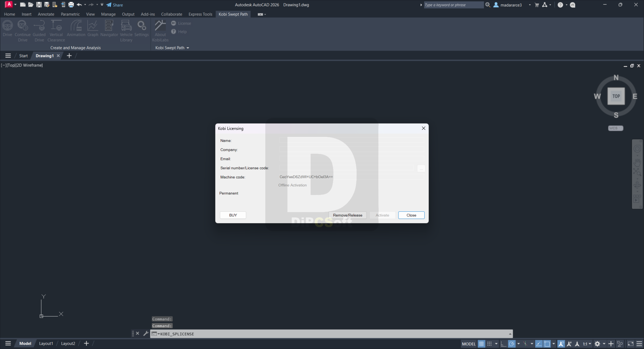Image resolution: width=644 pixels, height=349 pixels.
Task: Open the AutoCAD application menu button
Action: pos(9,5)
